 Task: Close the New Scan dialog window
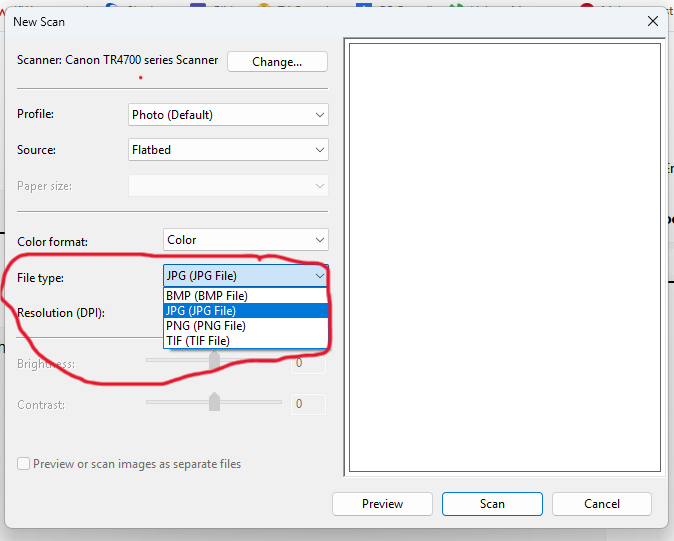point(653,20)
